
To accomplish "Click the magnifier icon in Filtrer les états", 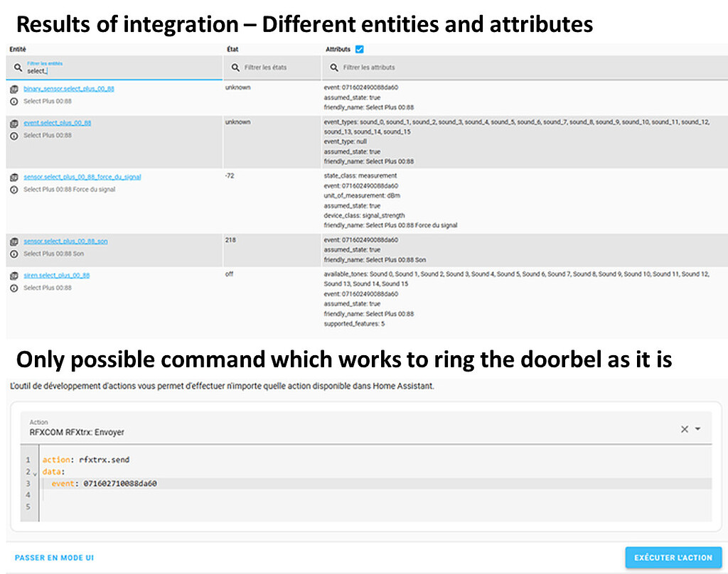I will [236, 67].
